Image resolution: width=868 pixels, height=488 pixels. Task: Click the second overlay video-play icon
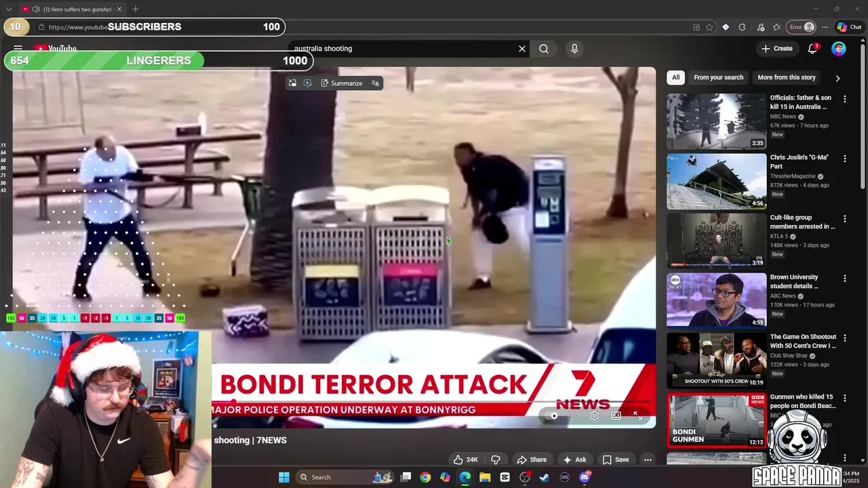(308, 83)
